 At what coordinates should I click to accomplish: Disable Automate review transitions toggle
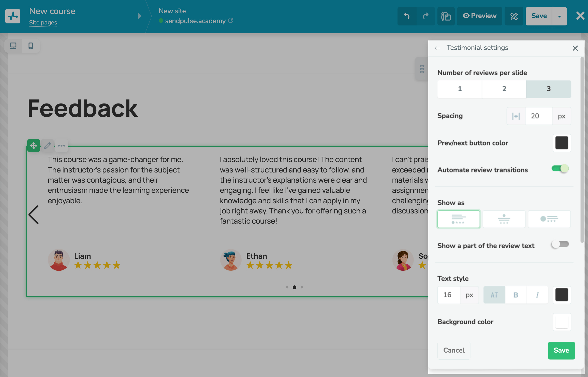(560, 169)
